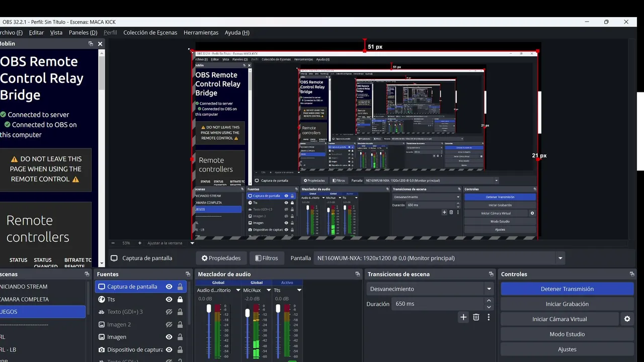The height and width of the screenshot is (362, 644).
Task: Select the RL - LB scene
Action: coord(43,349)
